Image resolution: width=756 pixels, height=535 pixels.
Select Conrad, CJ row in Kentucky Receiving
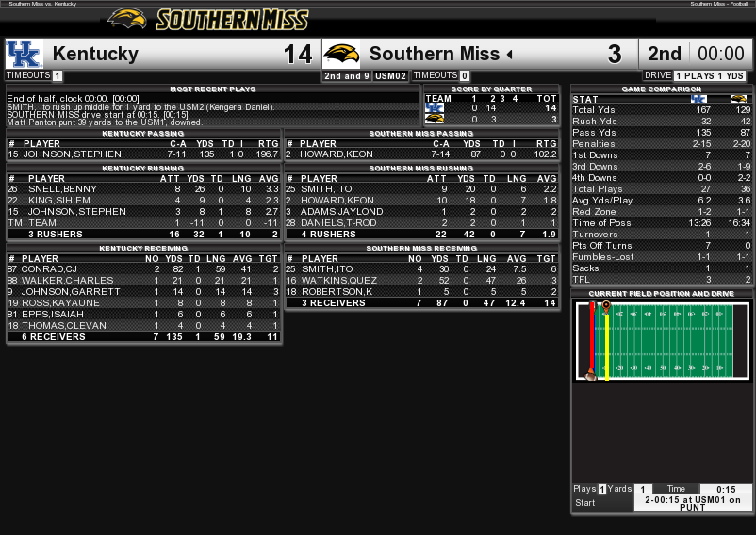(x=143, y=268)
